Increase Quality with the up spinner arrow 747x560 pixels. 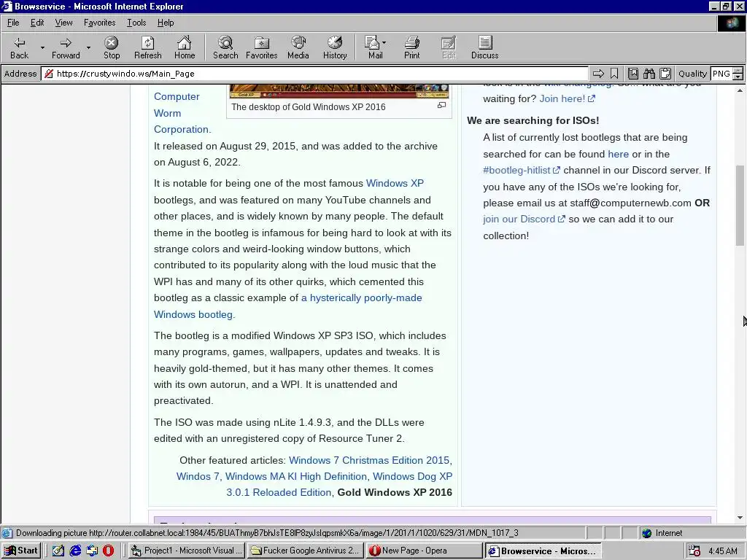point(738,71)
